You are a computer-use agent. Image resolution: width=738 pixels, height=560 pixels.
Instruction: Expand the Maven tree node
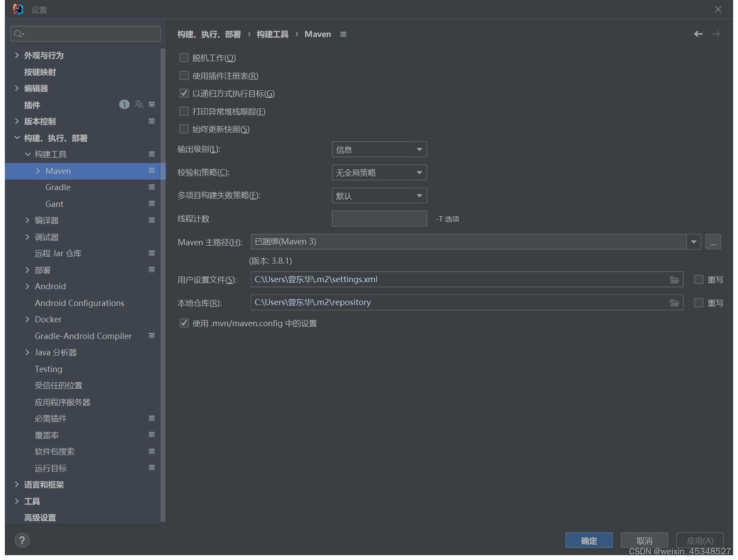(x=38, y=171)
